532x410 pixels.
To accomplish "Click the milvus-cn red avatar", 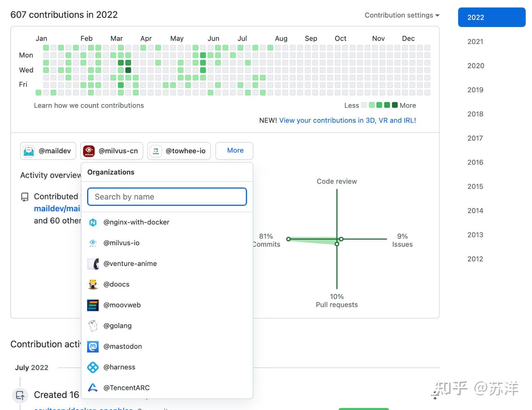I will tap(89, 151).
